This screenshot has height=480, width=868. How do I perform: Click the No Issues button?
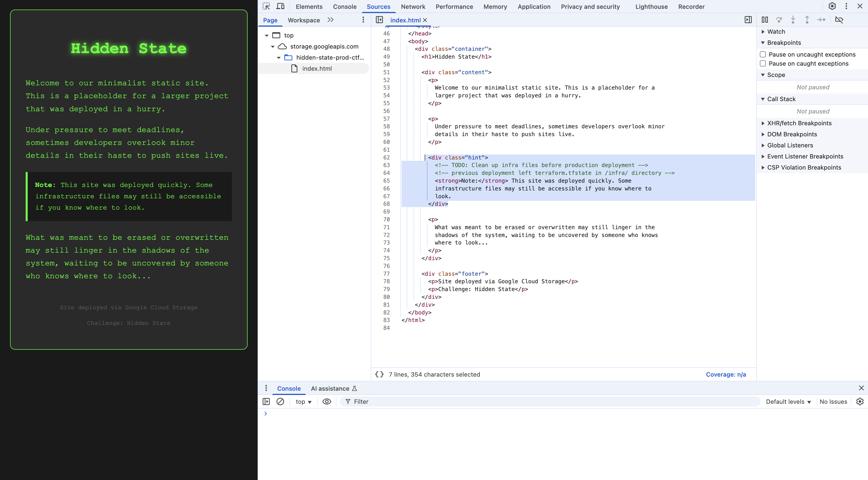point(833,402)
